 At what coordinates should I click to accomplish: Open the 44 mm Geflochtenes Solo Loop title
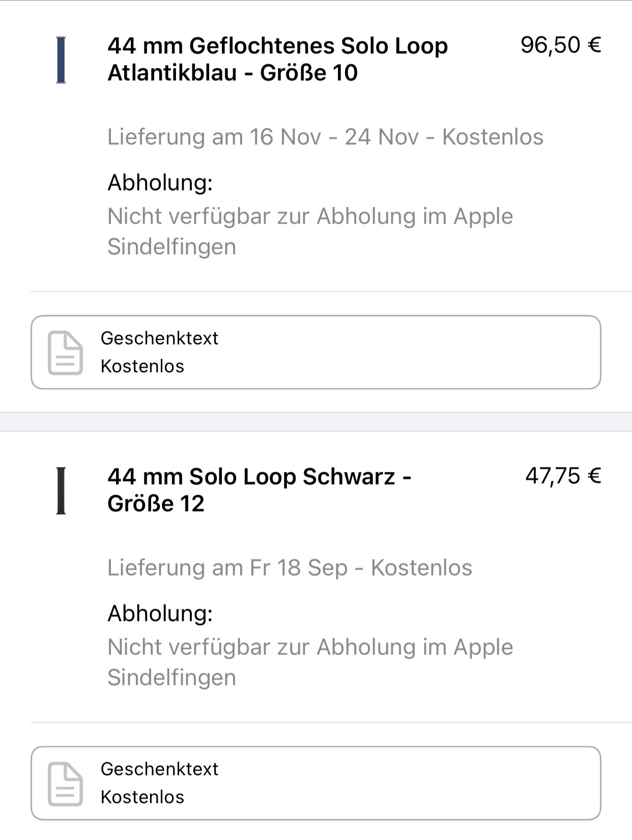[278, 59]
